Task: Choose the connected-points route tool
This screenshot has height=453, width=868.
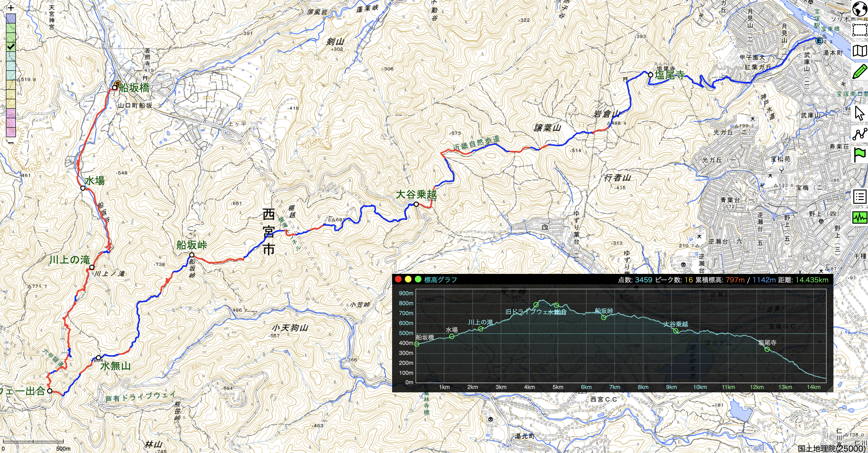Action: pos(859,134)
